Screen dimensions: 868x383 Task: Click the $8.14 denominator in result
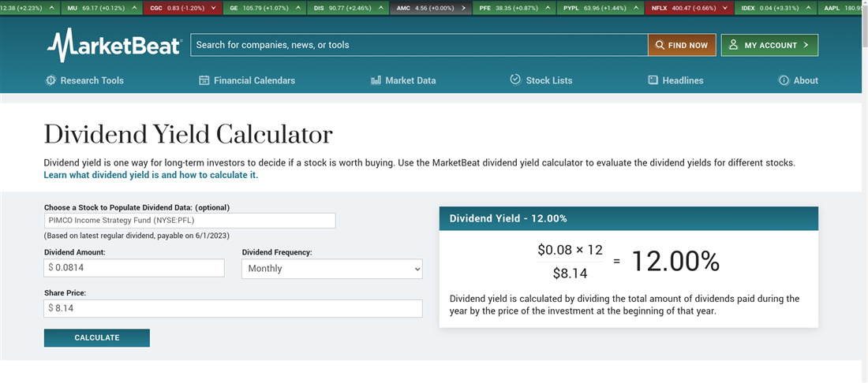pyautogui.click(x=570, y=273)
